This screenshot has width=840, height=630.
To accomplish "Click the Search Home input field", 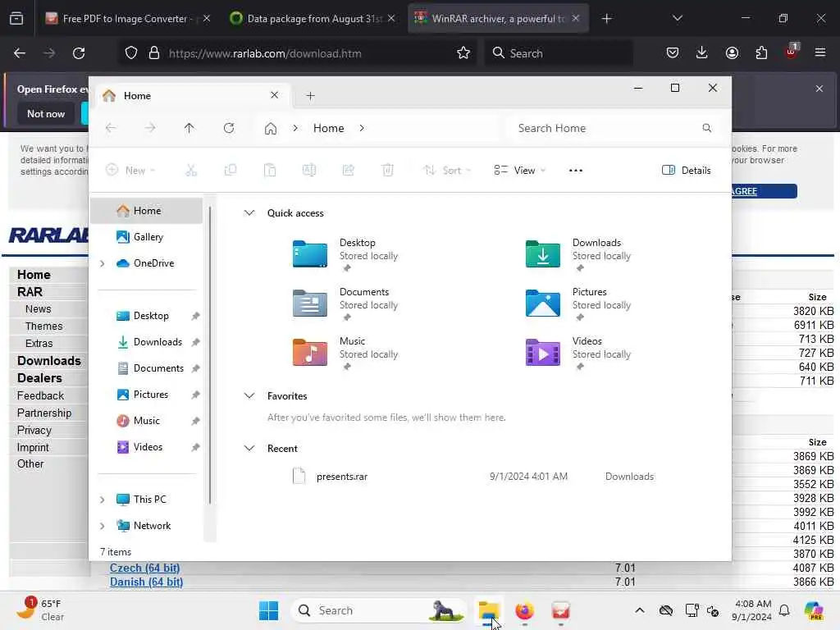I will [614, 128].
